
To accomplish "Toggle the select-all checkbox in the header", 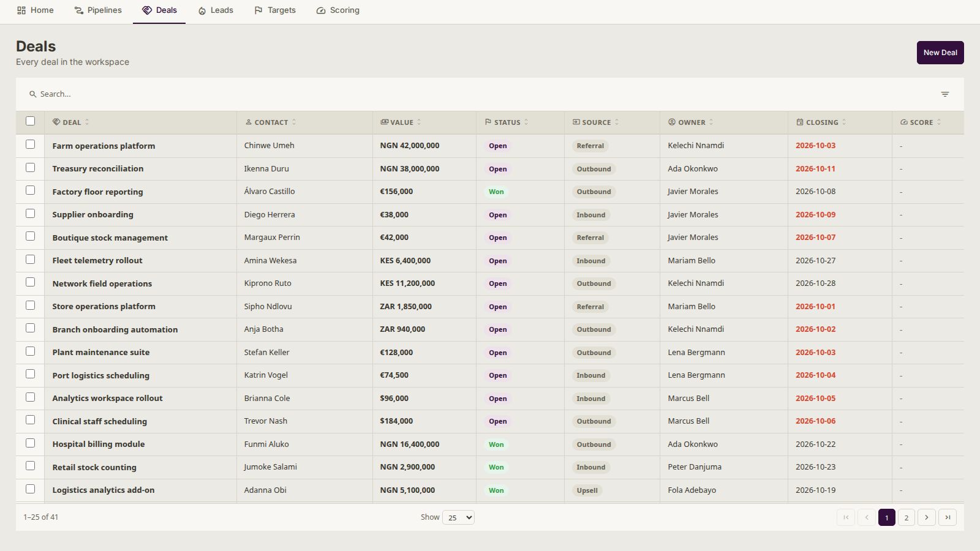I will pos(31,121).
